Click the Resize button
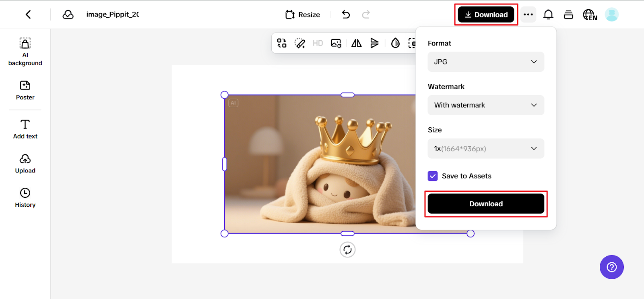The image size is (644, 299). pos(303,15)
